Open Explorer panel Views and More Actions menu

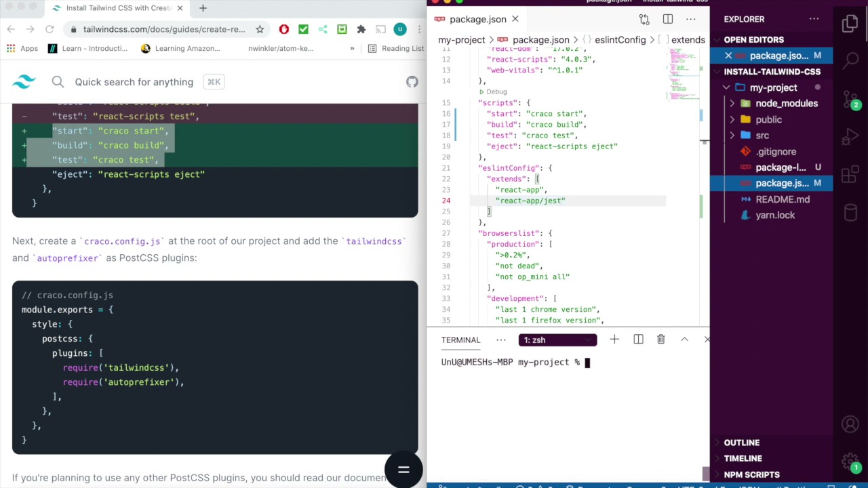pyautogui.click(x=814, y=19)
